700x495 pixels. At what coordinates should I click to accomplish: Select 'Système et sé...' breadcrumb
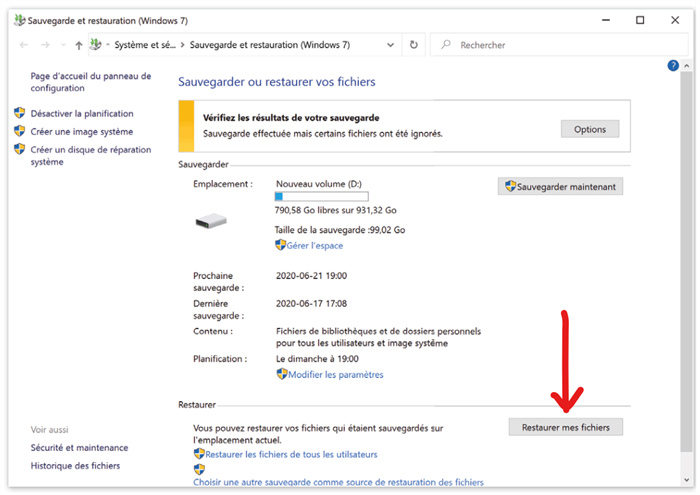[145, 45]
